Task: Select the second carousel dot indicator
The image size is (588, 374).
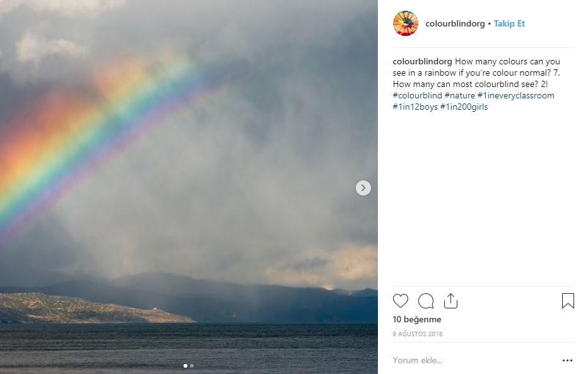Action: pyautogui.click(x=192, y=365)
